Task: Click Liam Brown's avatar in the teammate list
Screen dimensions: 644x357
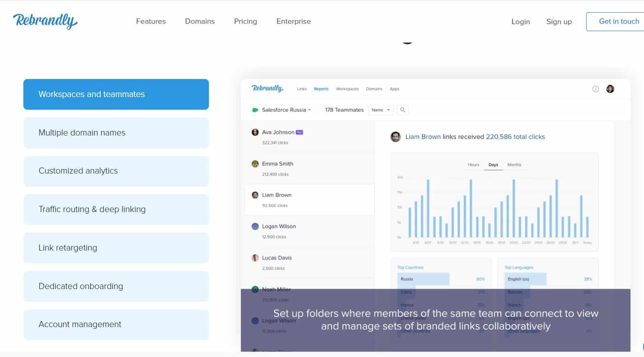Action: point(255,195)
